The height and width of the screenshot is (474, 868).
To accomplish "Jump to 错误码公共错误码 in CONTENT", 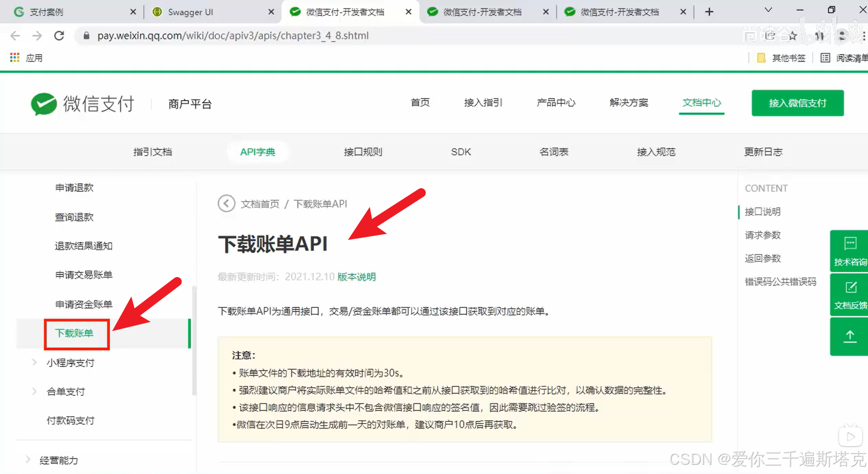I will [781, 282].
